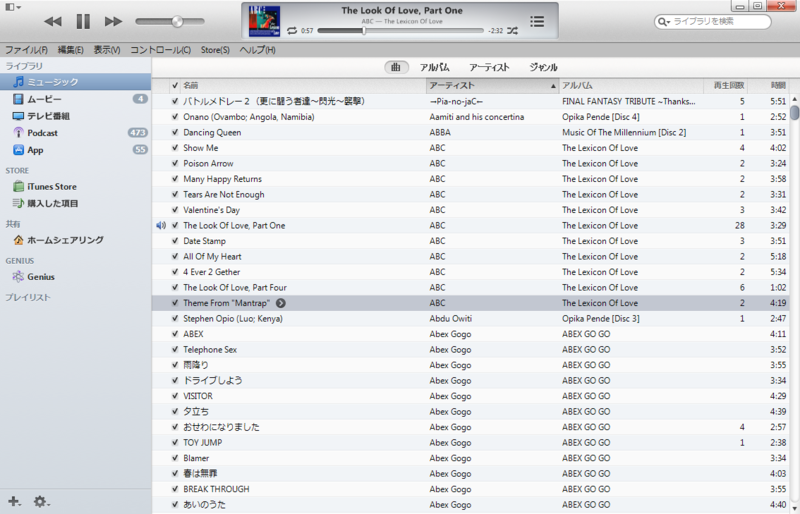Skip to next track button
This screenshot has width=800, height=514.
(x=113, y=21)
